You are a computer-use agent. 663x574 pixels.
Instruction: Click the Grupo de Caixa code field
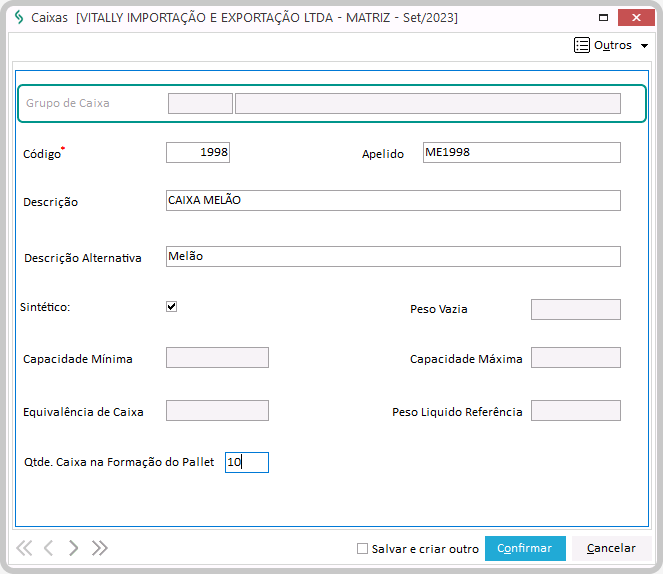coord(200,104)
